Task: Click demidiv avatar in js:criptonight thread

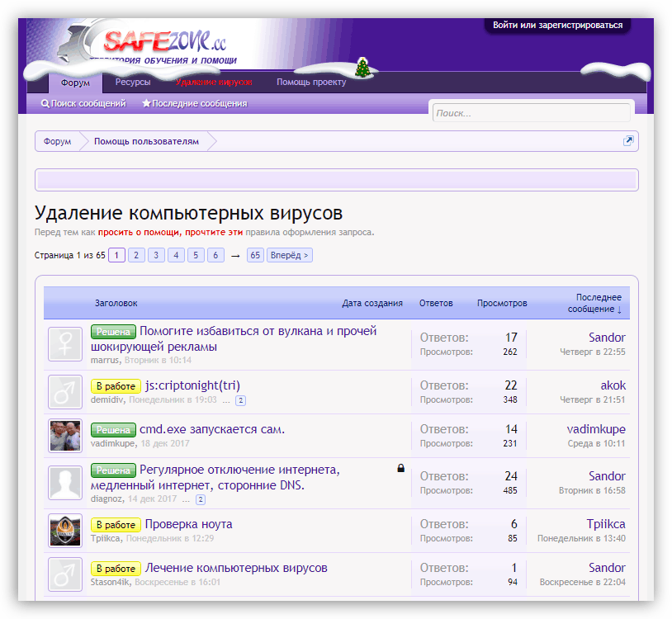Action: (x=65, y=392)
